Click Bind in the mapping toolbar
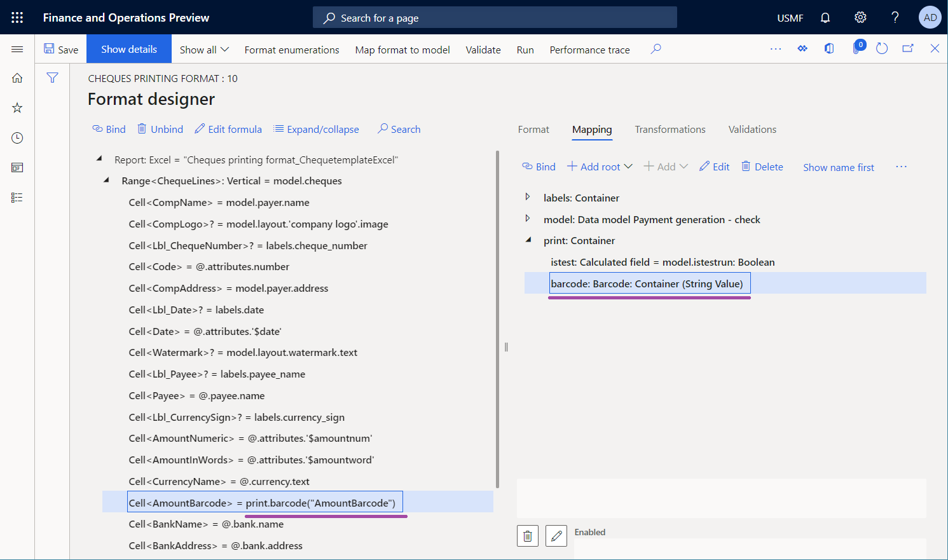 tap(539, 167)
